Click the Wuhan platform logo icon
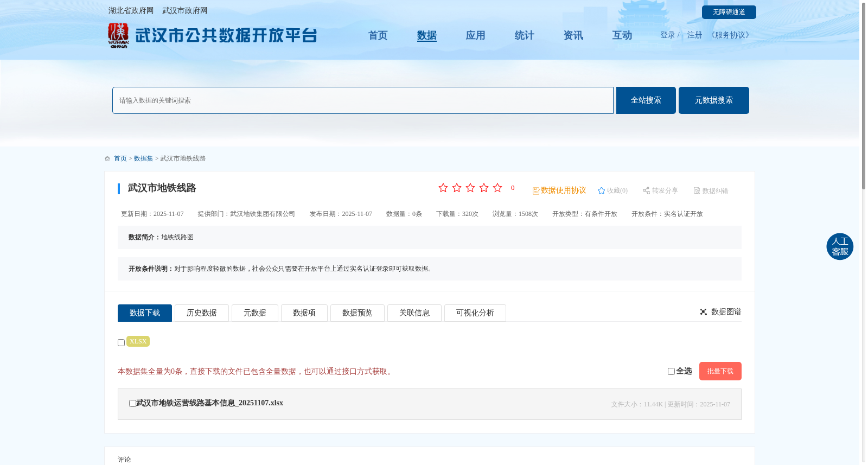 coord(118,36)
